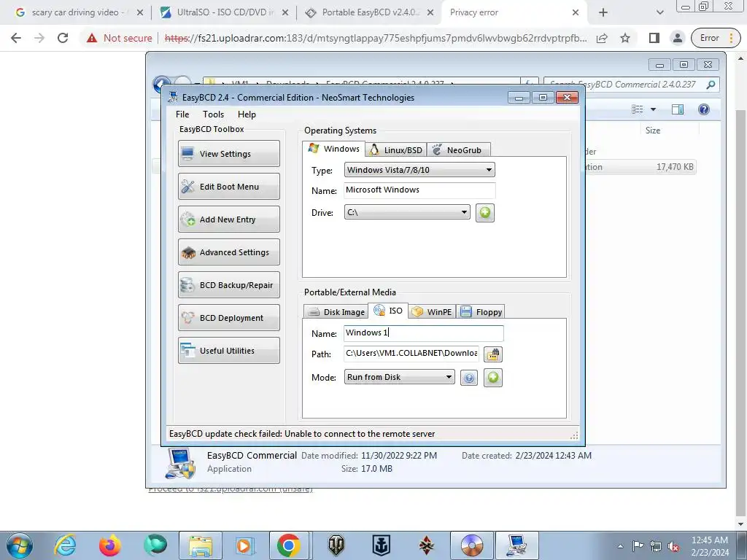Go to Add New Entry
747x560 pixels.
pos(228,219)
